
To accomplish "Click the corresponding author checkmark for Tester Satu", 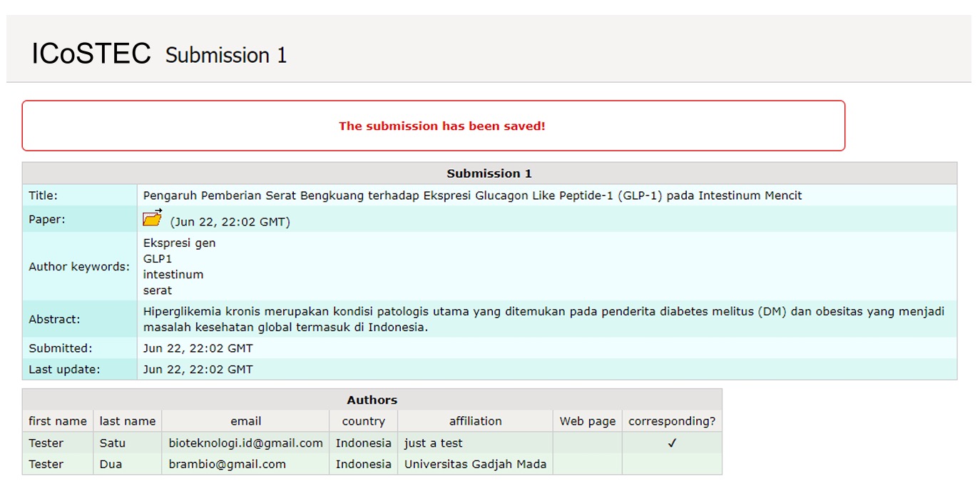I will coord(672,443).
